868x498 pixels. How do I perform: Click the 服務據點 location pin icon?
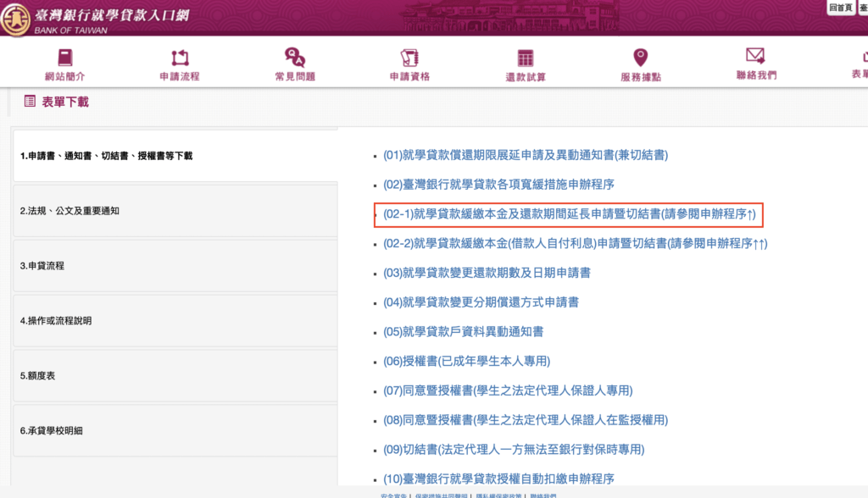pyautogui.click(x=640, y=58)
